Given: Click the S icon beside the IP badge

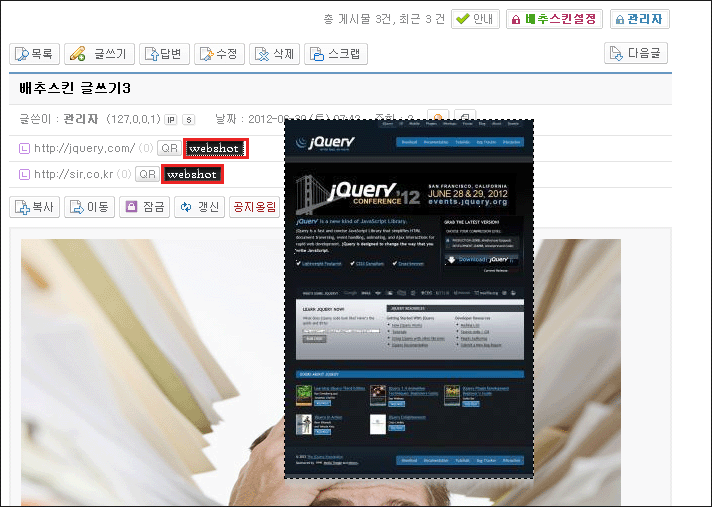Looking at the screenshot, I should coord(188,120).
